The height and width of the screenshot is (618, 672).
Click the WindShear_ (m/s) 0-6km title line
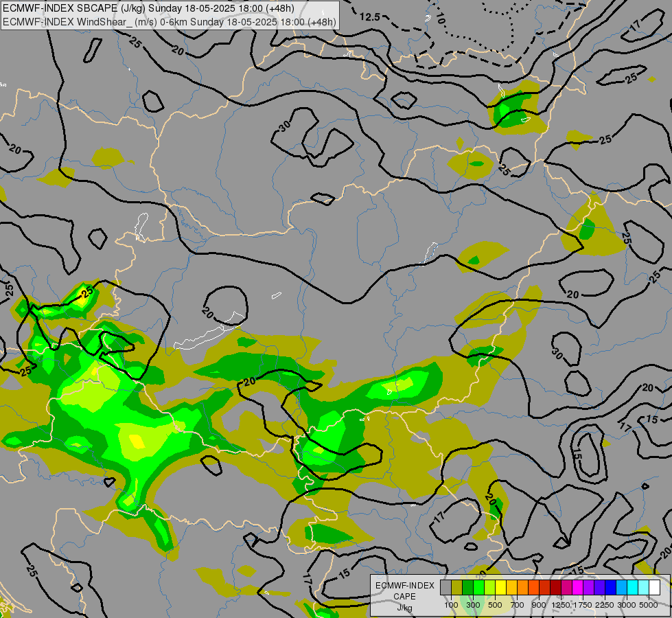170,22
